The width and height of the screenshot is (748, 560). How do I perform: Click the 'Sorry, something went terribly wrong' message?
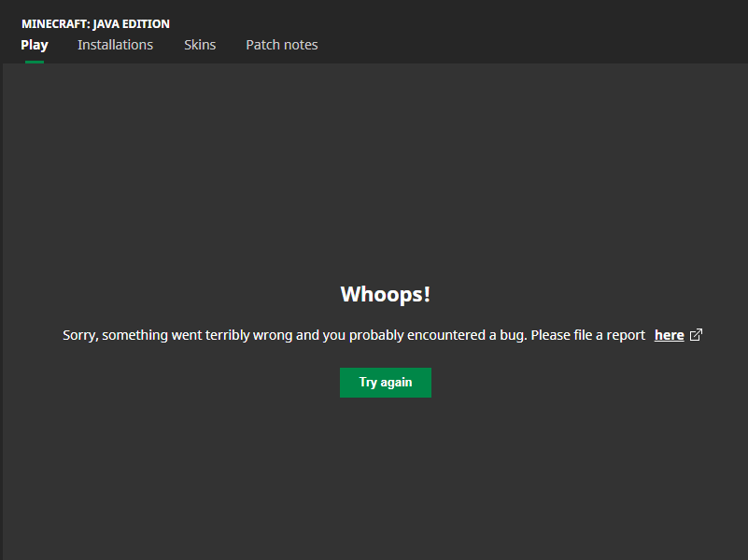click(354, 335)
